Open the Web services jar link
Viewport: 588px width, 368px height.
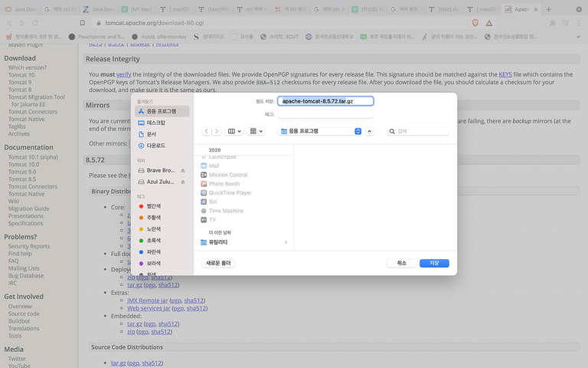pyautogui.click(x=149, y=308)
